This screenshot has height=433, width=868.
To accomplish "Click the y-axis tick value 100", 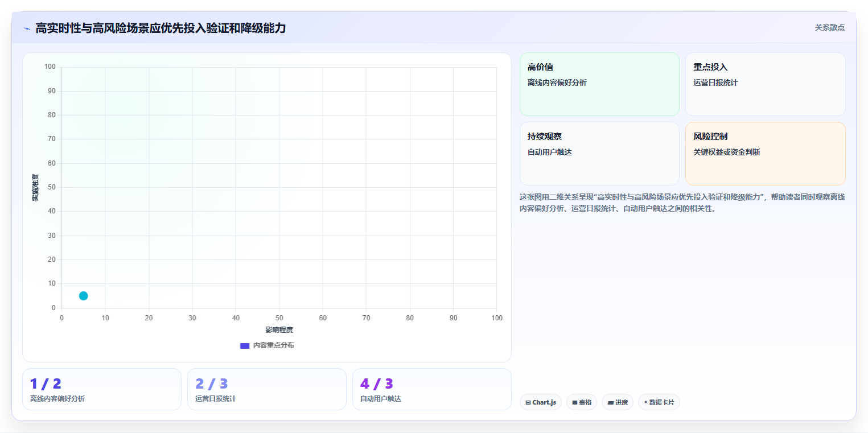I will pos(50,67).
